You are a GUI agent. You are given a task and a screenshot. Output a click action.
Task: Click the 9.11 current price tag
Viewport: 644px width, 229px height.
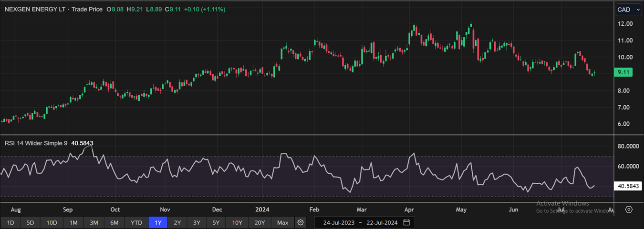(624, 73)
